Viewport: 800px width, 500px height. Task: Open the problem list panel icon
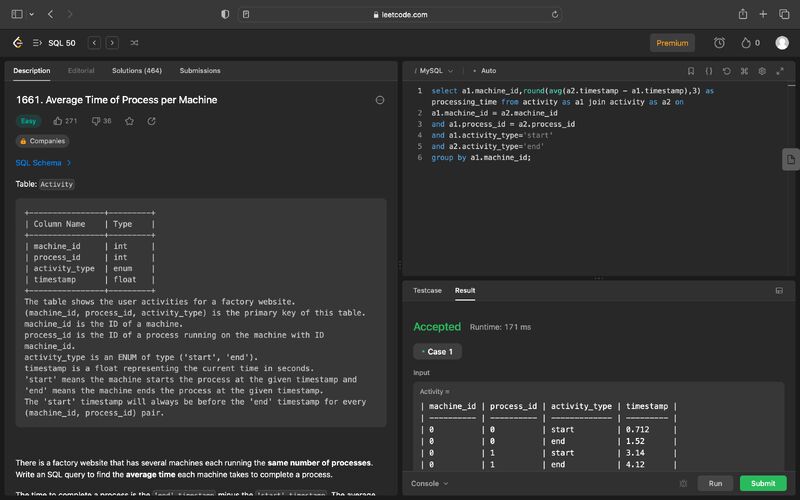tap(37, 43)
